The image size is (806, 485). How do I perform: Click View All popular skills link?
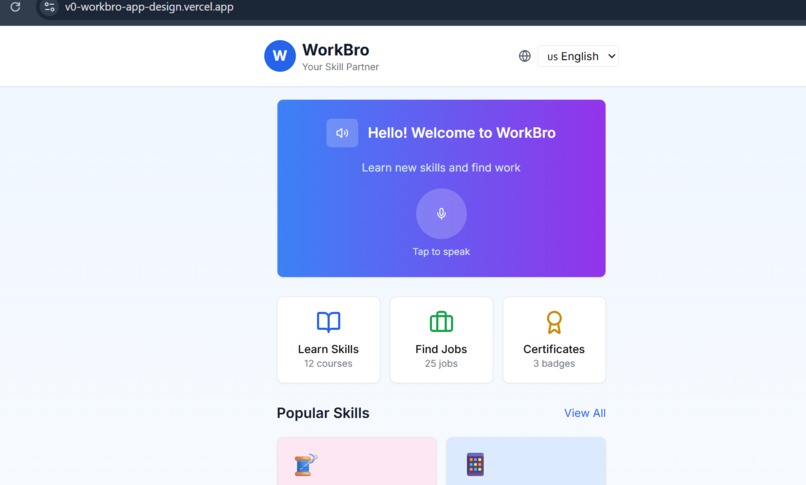click(585, 413)
